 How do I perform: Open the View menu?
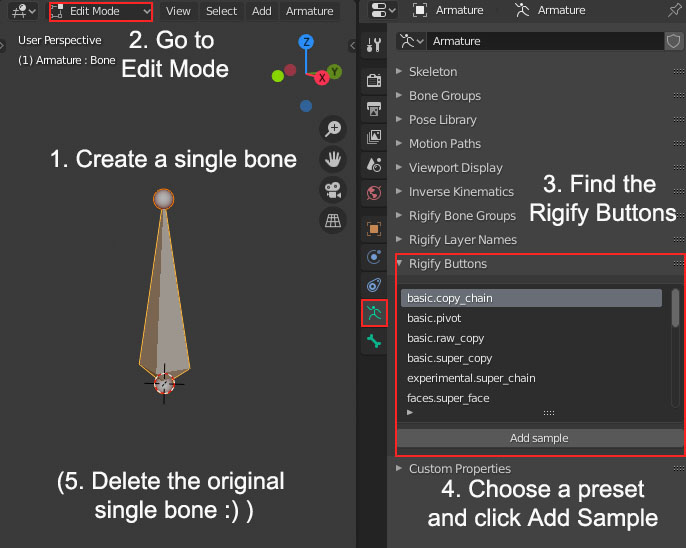[x=178, y=11]
